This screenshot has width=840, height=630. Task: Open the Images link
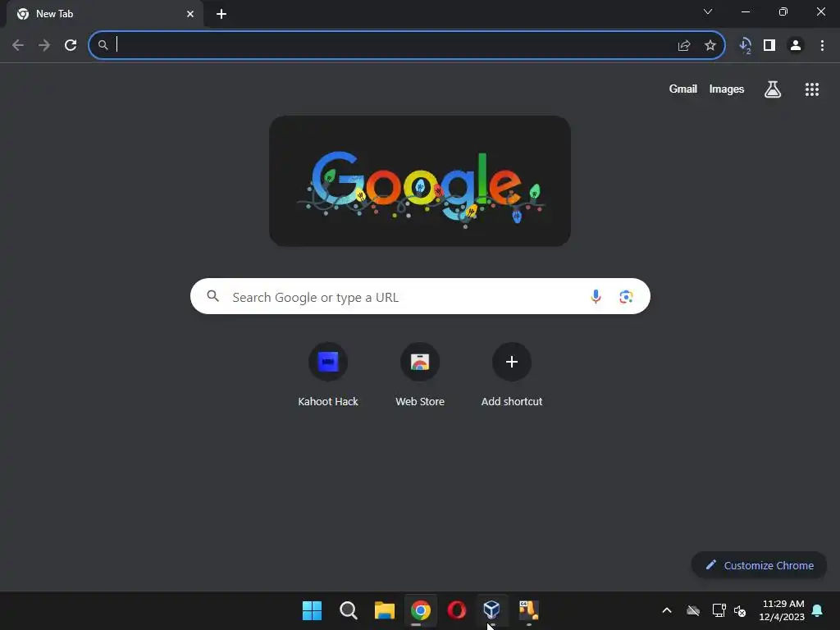pos(727,89)
